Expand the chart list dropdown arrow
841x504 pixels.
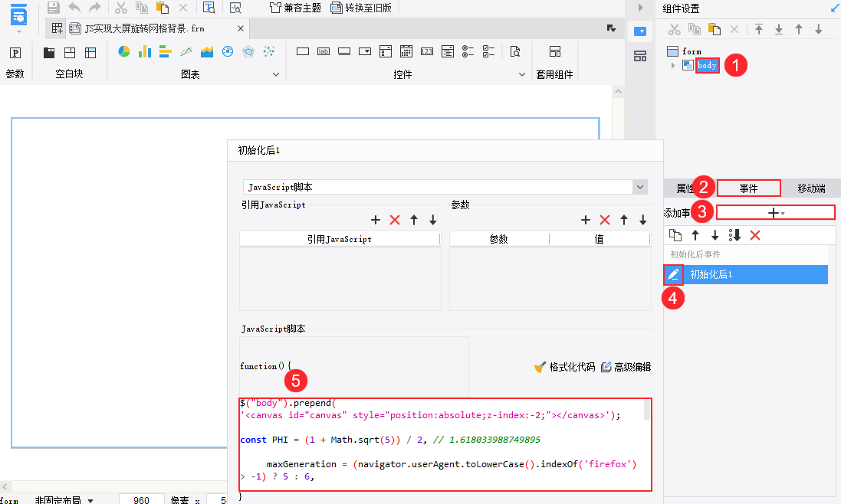click(x=276, y=74)
